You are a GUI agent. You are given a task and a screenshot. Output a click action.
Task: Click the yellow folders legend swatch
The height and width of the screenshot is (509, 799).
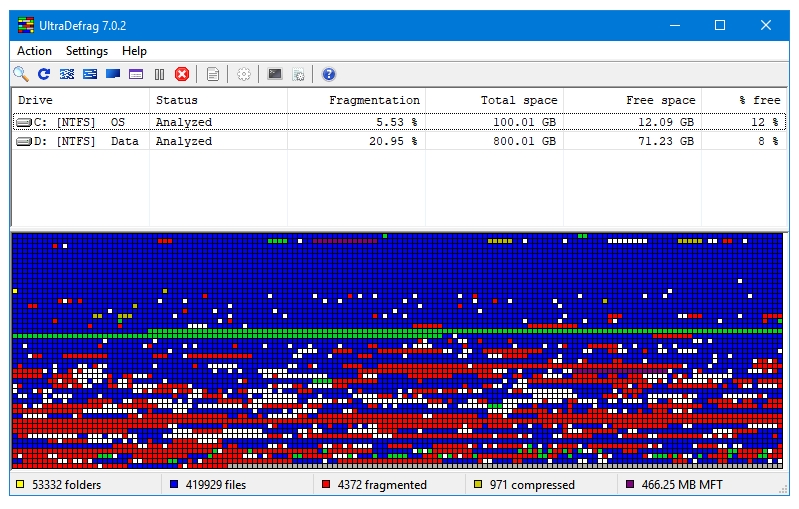tap(20, 484)
